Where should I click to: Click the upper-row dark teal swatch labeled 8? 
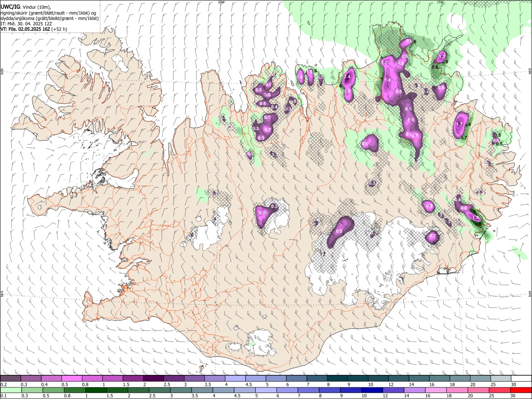(337, 378)
